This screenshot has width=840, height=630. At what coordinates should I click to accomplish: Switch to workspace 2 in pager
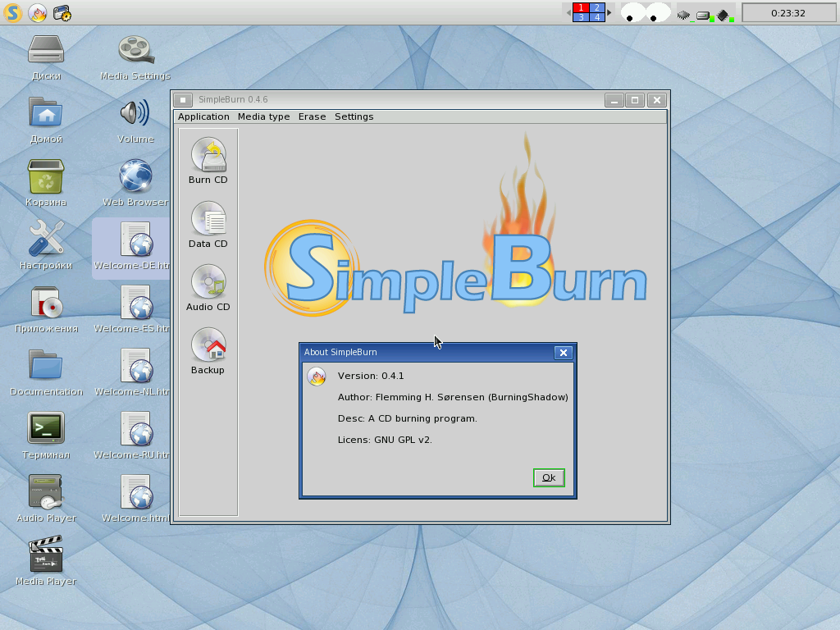pyautogui.click(x=597, y=7)
